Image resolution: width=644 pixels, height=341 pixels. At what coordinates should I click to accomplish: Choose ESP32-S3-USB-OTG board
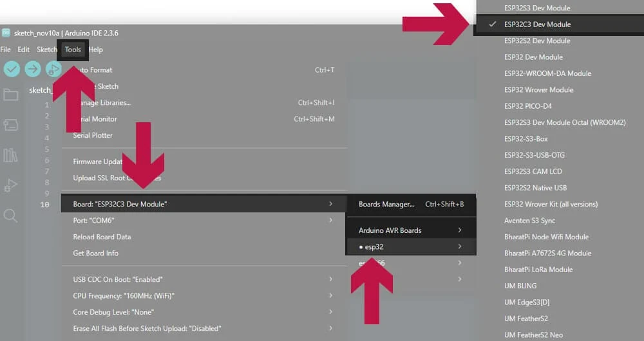click(558, 155)
